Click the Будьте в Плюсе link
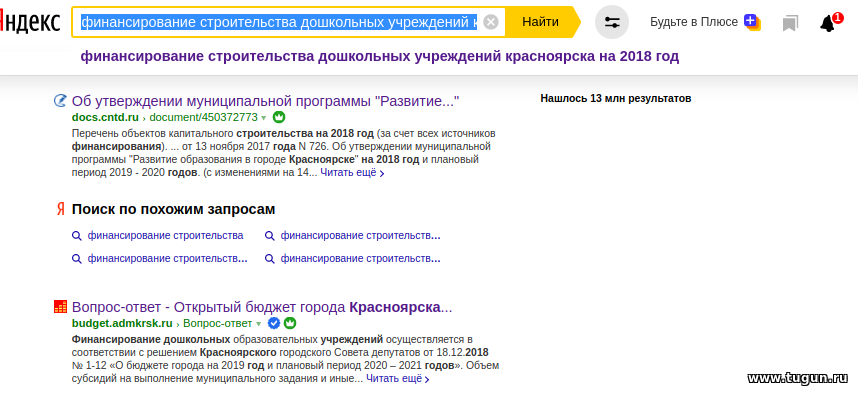The width and height of the screenshot is (858, 396). point(693,22)
